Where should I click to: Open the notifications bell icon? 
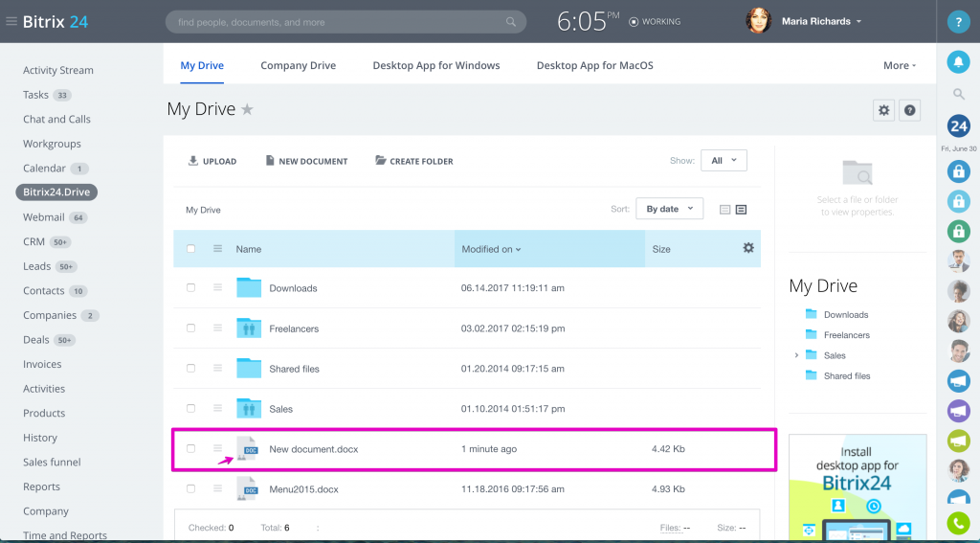pyautogui.click(x=958, y=61)
